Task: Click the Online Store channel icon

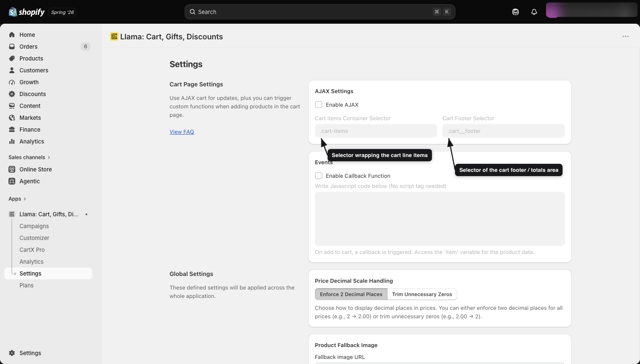Action: (12, 169)
